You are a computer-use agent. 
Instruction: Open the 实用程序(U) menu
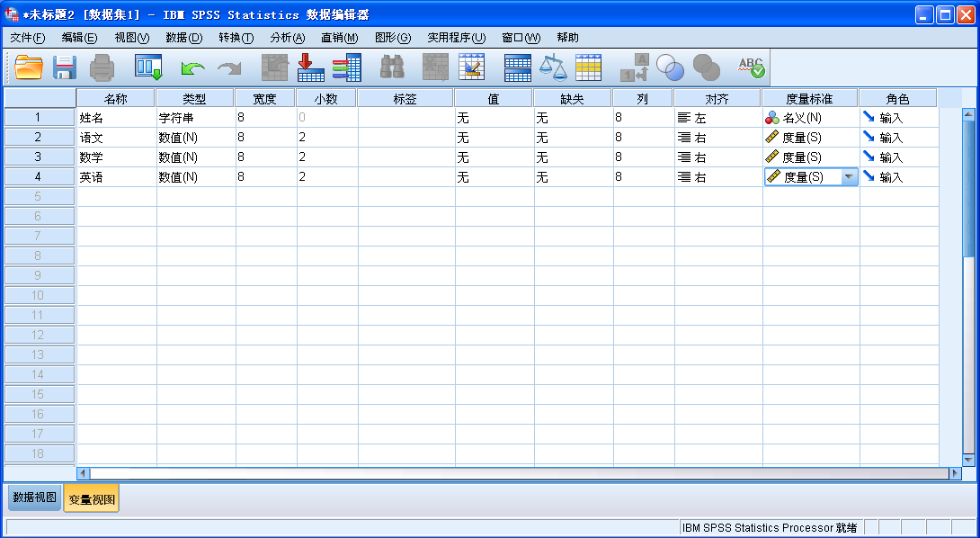point(456,38)
